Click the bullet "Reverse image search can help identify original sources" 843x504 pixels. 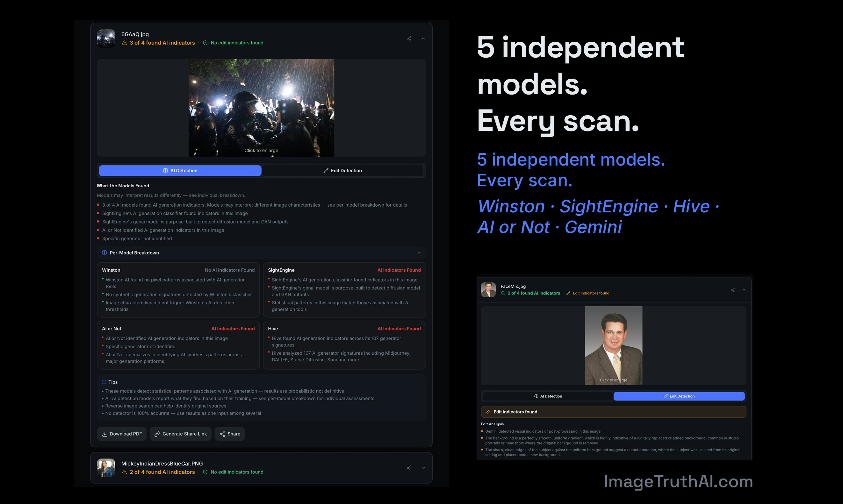tap(165, 406)
